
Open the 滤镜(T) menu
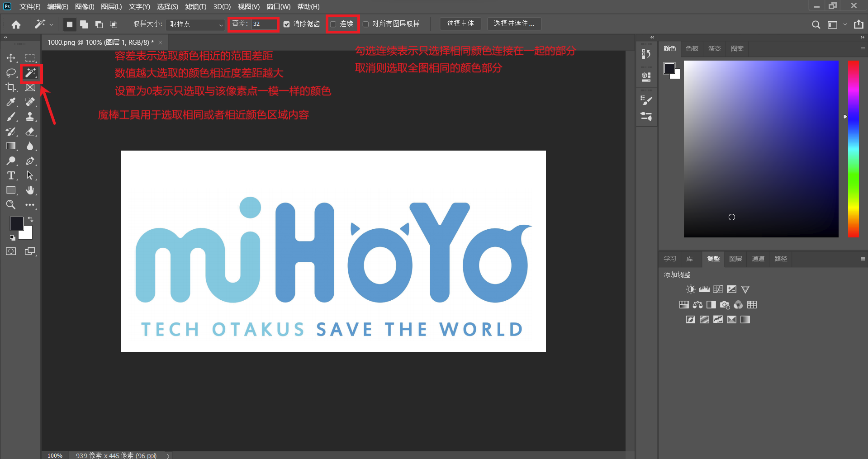tap(195, 7)
